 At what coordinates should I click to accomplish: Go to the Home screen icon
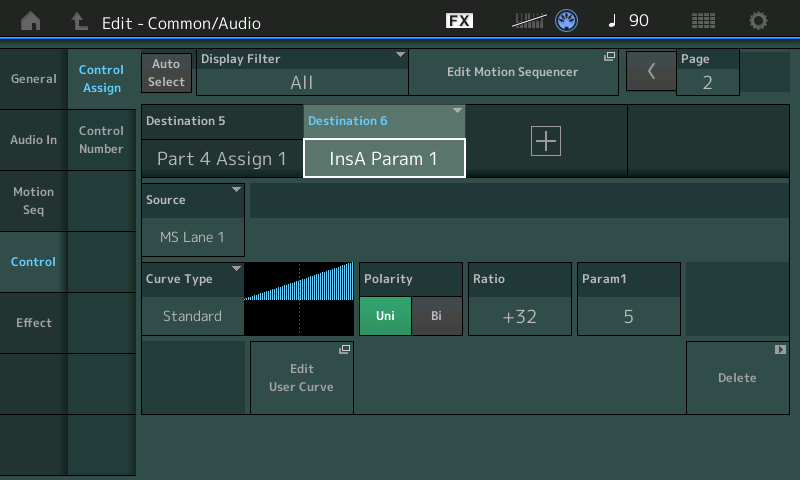[x=31, y=21]
